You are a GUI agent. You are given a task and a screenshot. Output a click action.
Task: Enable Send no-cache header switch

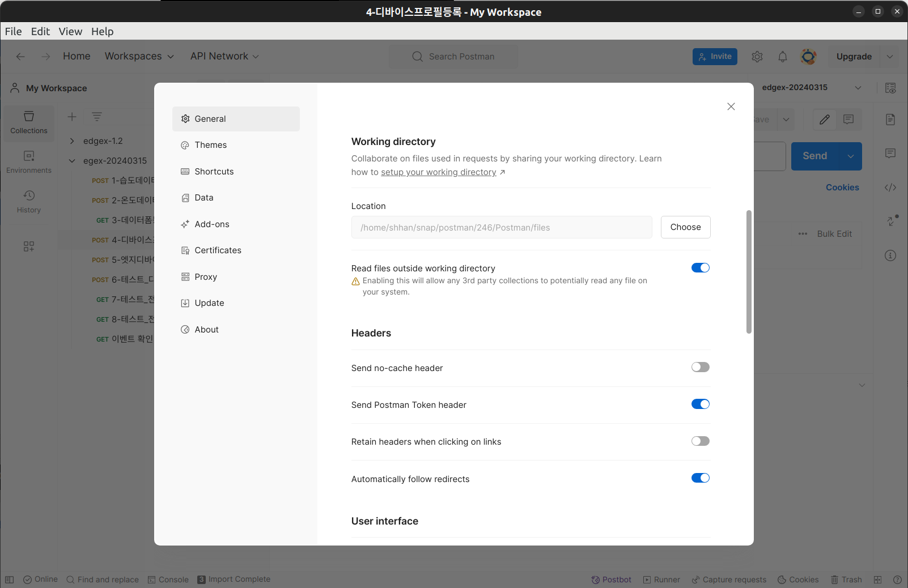coord(701,367)
